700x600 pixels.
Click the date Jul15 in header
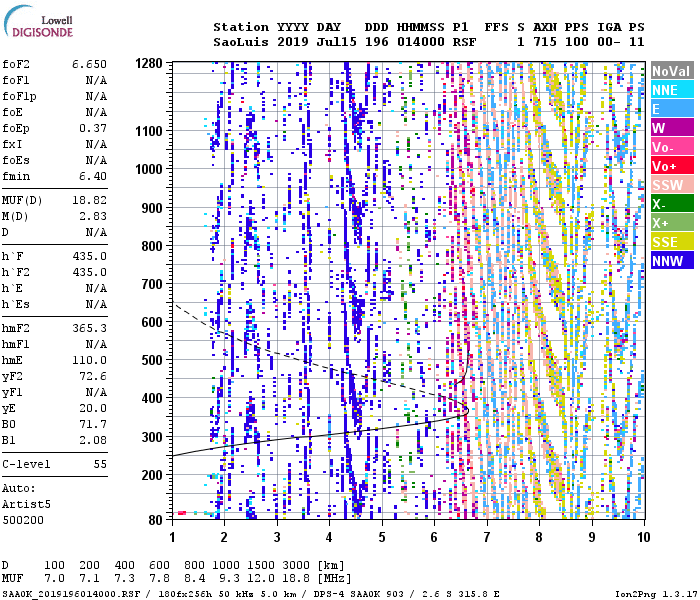[337, 42]
